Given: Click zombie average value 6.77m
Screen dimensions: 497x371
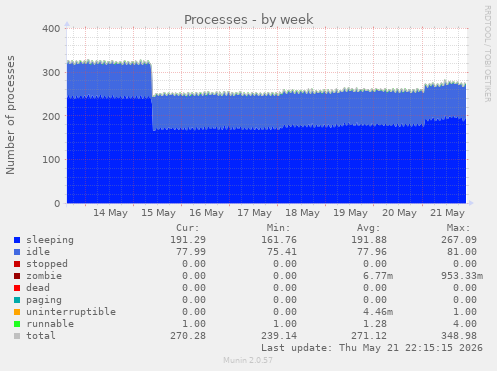Looking at the screenshot, I should point(378,276).
